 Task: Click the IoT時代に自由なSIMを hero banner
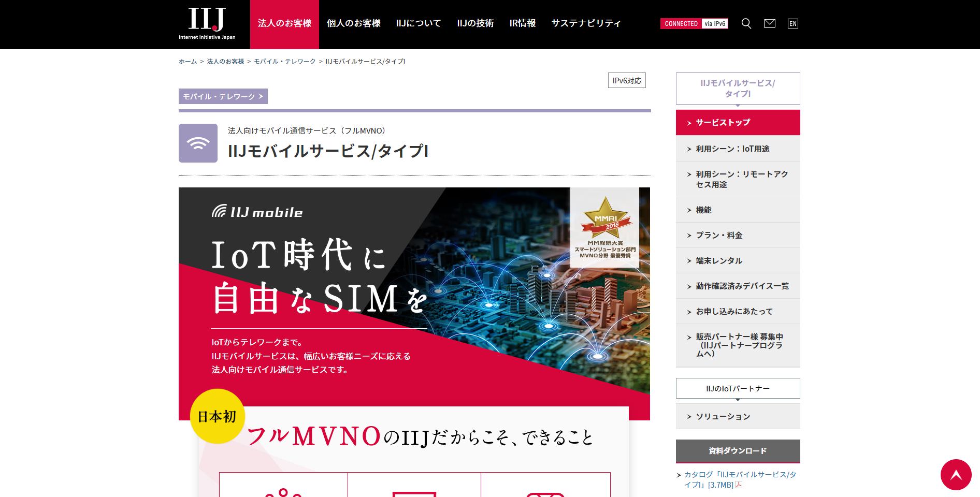[414, 303]
